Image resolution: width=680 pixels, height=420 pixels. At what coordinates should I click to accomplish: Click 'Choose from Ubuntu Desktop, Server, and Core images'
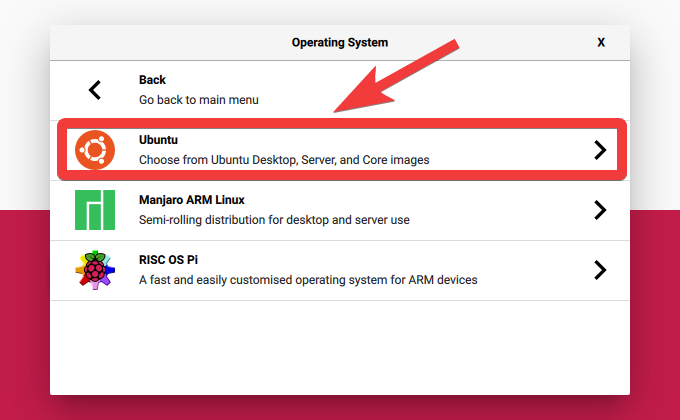pos(284,160)
